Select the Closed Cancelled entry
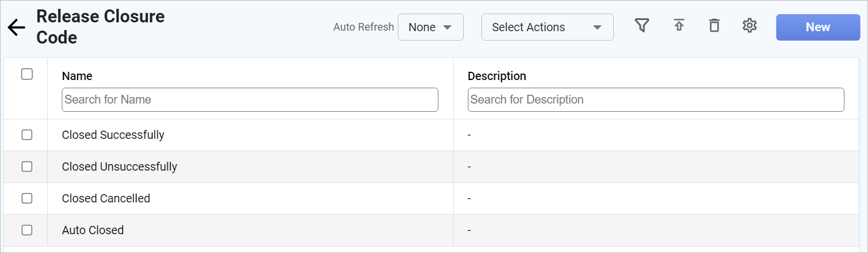 106,198
